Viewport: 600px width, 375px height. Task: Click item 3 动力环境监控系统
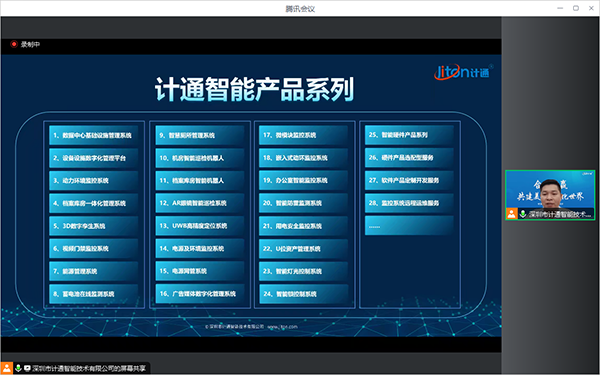(93, 181)
